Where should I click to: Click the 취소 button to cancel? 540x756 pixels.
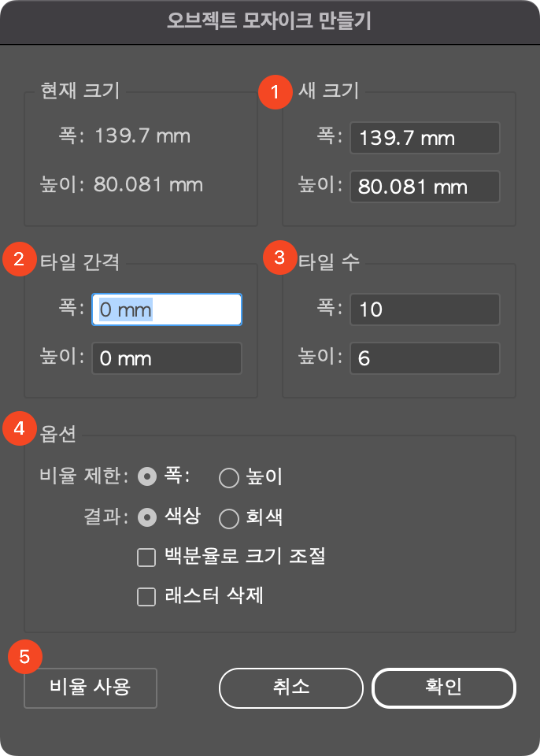click(x=290, y=687)
